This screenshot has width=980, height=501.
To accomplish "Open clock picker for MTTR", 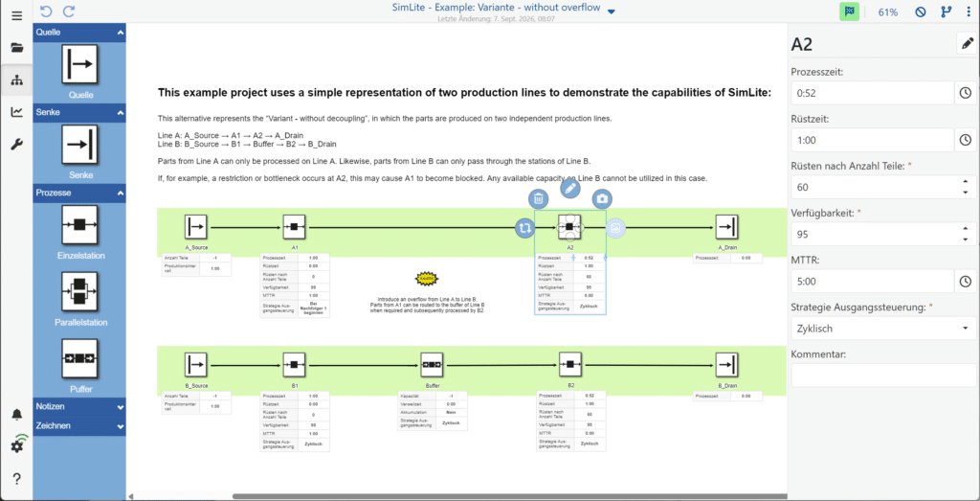I will point(966,282).
